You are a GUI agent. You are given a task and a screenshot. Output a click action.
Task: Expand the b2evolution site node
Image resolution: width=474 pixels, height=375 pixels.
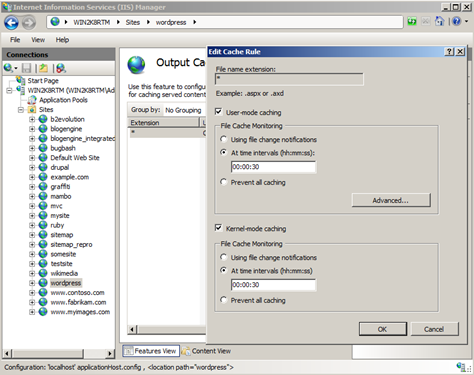coord(32,119)
